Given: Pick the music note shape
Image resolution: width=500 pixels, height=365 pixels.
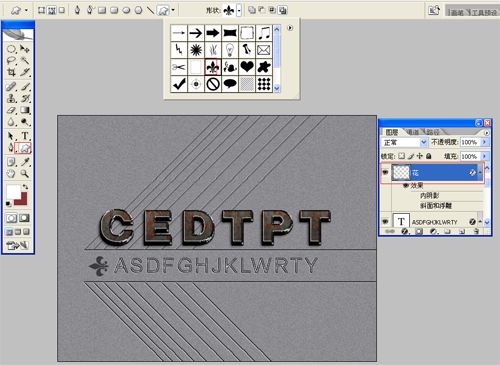Looking at the screenshot, I should point(264,33).
